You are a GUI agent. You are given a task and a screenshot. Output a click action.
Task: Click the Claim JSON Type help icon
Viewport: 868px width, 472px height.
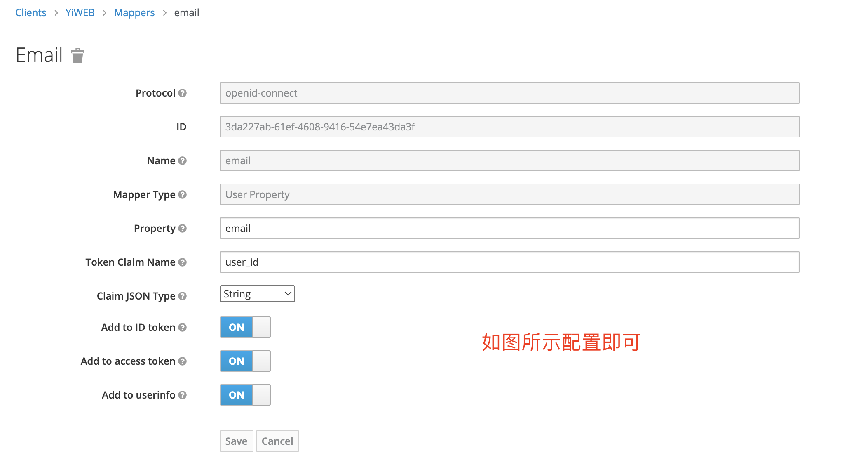tap(183, 296)
